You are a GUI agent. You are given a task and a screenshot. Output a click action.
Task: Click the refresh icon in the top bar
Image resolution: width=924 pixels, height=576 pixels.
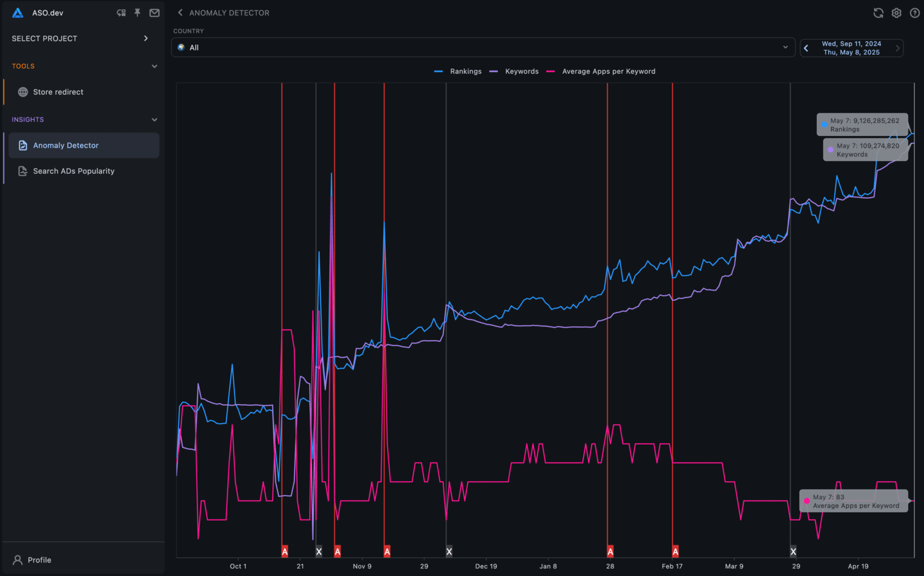(878, 12)
